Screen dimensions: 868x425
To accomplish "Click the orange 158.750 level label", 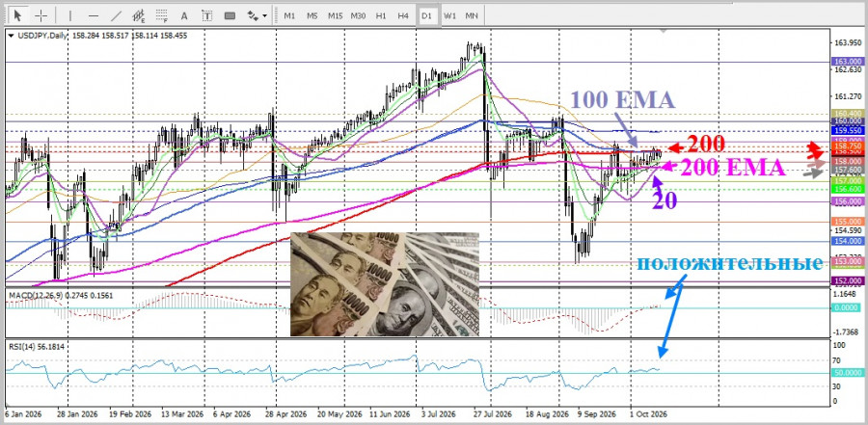I will coord(848,146).
